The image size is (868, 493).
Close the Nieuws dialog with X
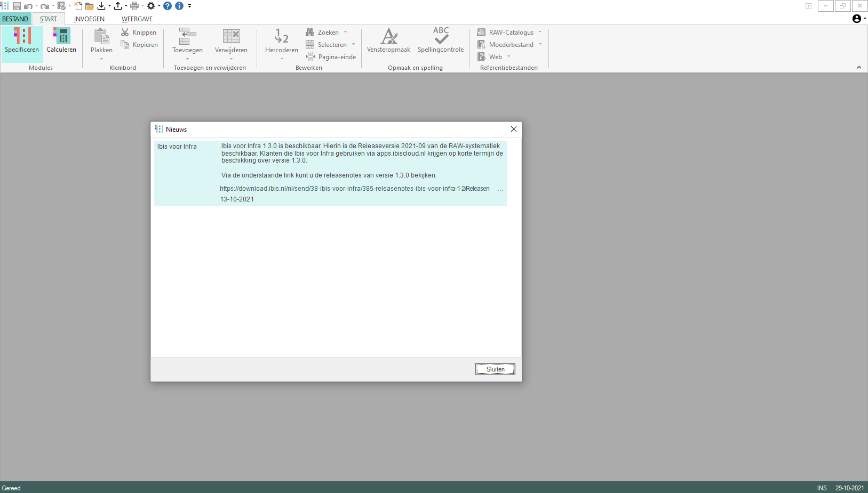tap(514, 129)
